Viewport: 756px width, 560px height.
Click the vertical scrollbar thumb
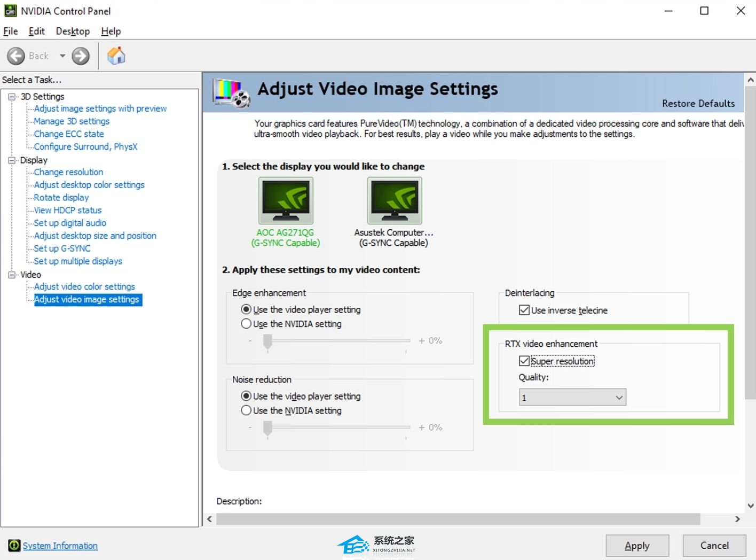point(750,243)
